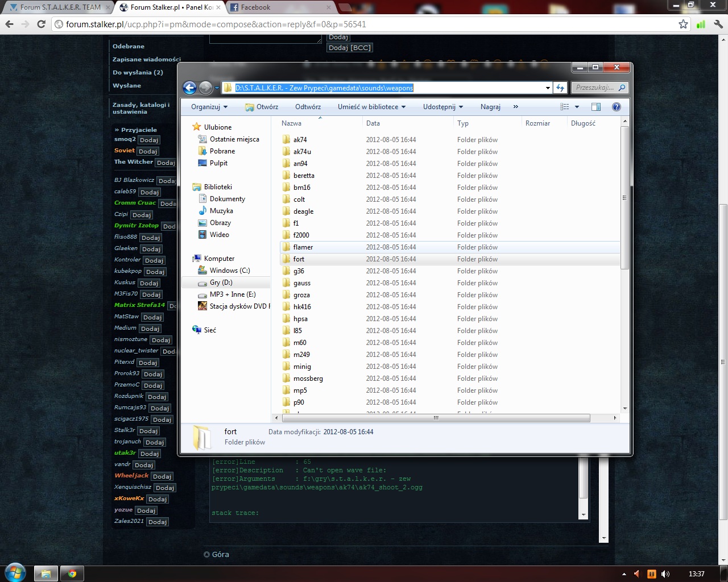The width and height of the screenshot is (728, 582).
Task: Open the Windows Start menu
Action: tap(15, 573)
